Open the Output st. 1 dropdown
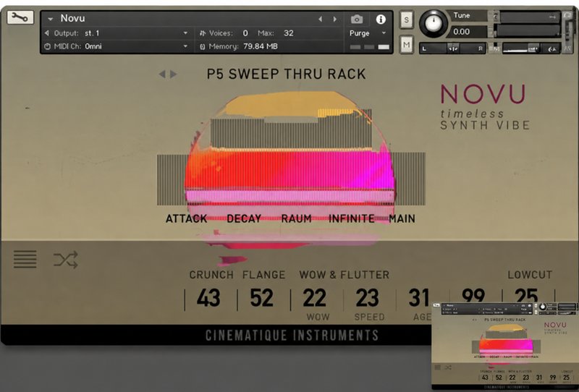Screen dimensions: 579x392 [x=185, y=33]
